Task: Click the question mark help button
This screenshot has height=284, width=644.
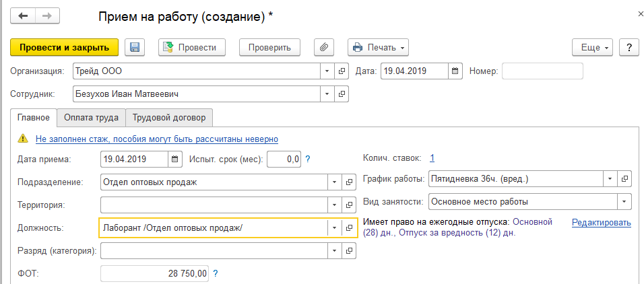Action: pos(629,47)
